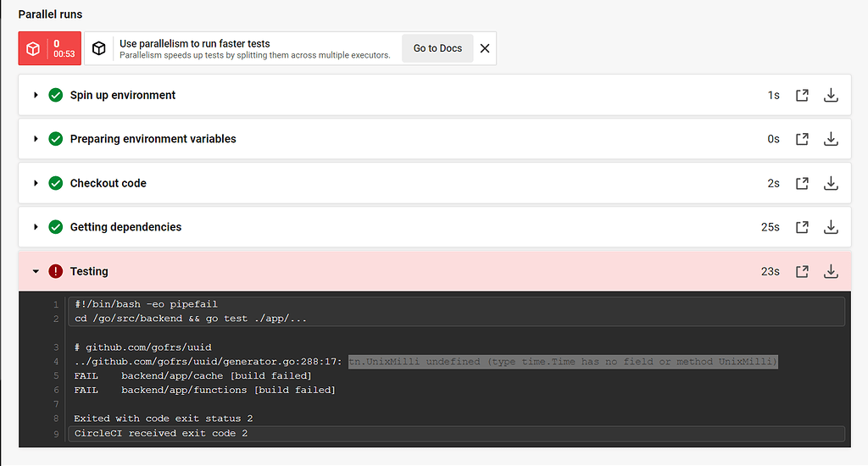Download Checkout code step log
868x466 pixels.
[831, 183]
